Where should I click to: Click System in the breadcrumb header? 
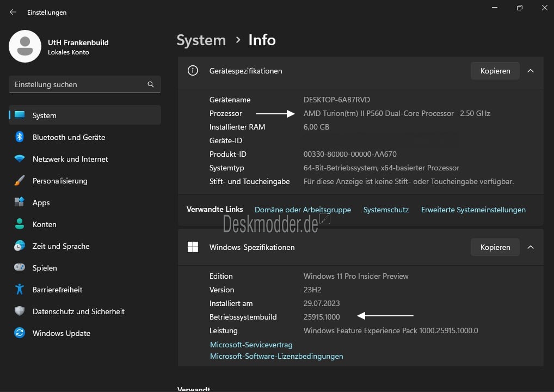(x=201, y=40)
